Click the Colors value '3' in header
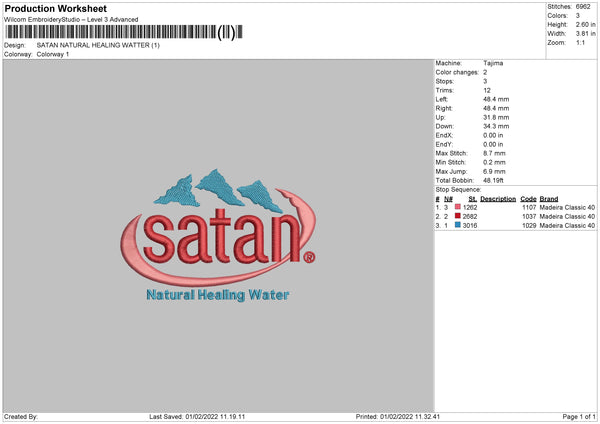The image size is (600, 424). (577, 16)
